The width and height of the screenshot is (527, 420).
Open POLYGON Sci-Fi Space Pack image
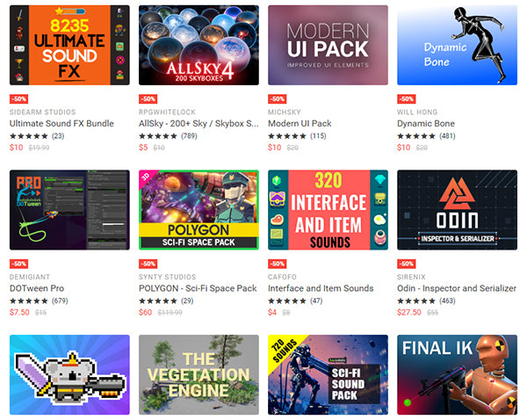click(199, 210)
